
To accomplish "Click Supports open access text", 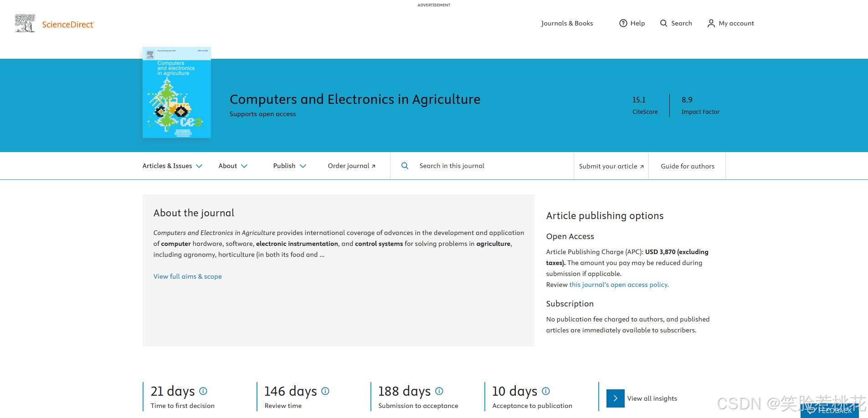I will tap(262, 114).
